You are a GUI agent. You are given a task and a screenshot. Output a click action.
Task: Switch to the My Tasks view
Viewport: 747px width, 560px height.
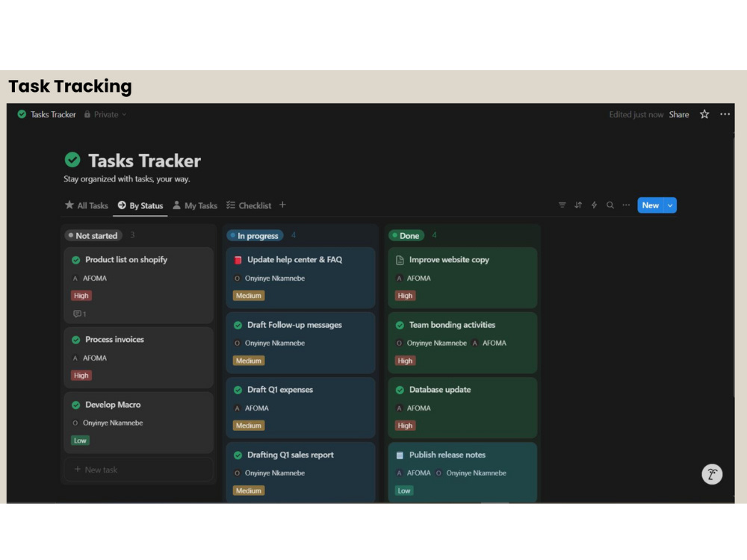click(195, 205)
